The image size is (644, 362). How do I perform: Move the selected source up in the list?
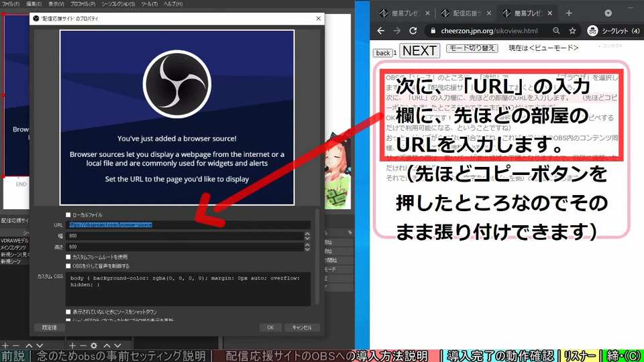(x=107, y=346)
